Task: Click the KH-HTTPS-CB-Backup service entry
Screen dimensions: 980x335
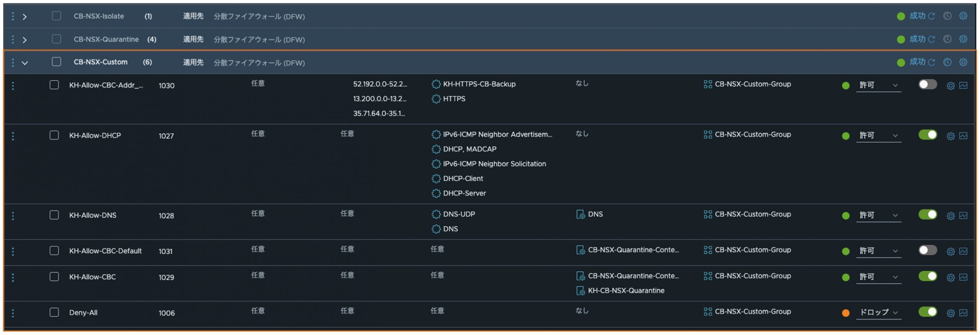Action: click(479, 84)
